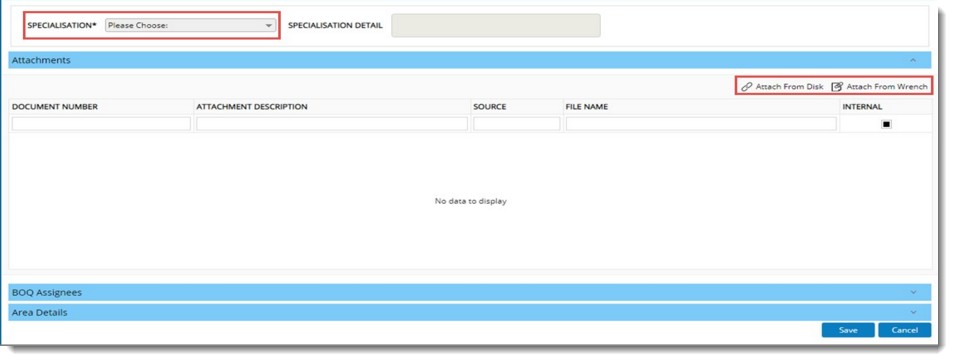This screenshot has height=361, width=953.
Task: Expand the BOQ Assignees section chevron
Action: (912, 292)
